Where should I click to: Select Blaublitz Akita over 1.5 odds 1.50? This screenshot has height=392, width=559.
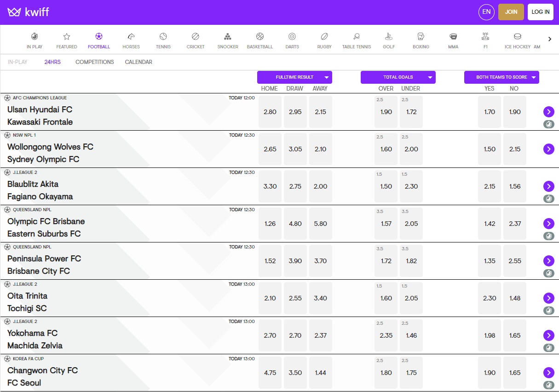click(386, 186)
